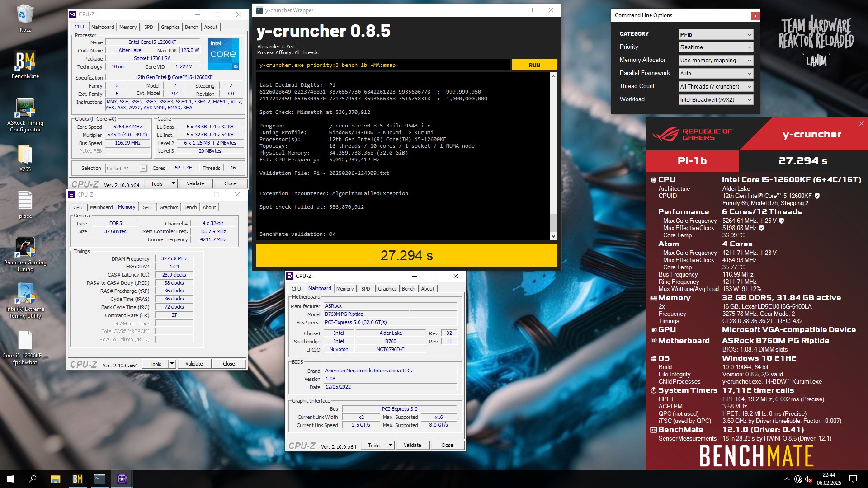Open the Socket #1 selection dropdown
Screen dimensions: 868x488
click(126, 169)
